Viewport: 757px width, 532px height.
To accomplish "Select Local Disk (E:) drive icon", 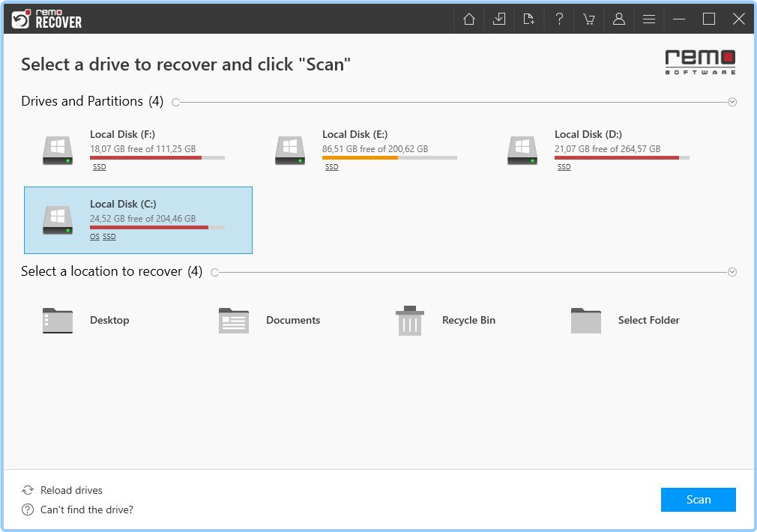I will 289,151.
